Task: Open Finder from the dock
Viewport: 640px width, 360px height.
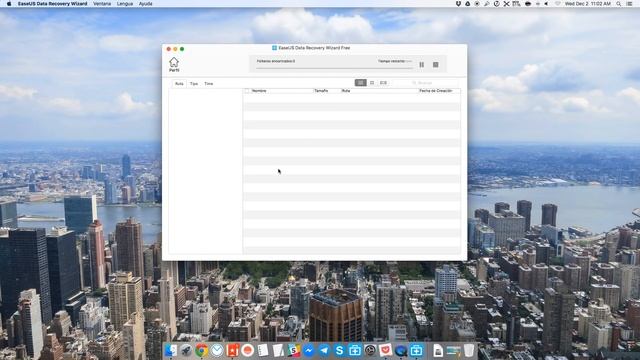Action: tap(171, 350)
